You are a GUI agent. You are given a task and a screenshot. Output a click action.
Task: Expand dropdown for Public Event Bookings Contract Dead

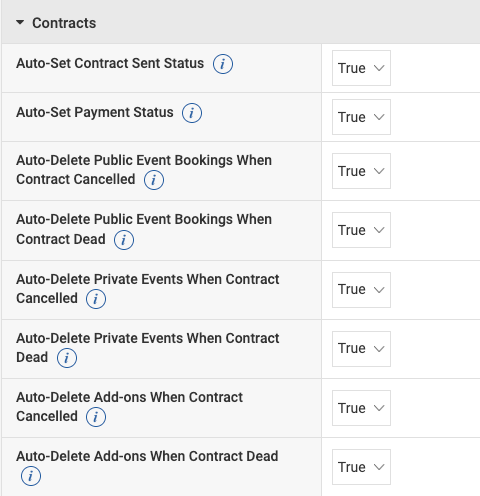pyautogui.click(x=361, y=230)
